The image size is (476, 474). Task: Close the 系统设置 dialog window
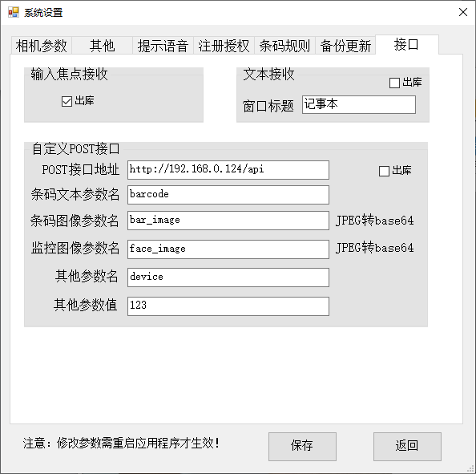463,12
